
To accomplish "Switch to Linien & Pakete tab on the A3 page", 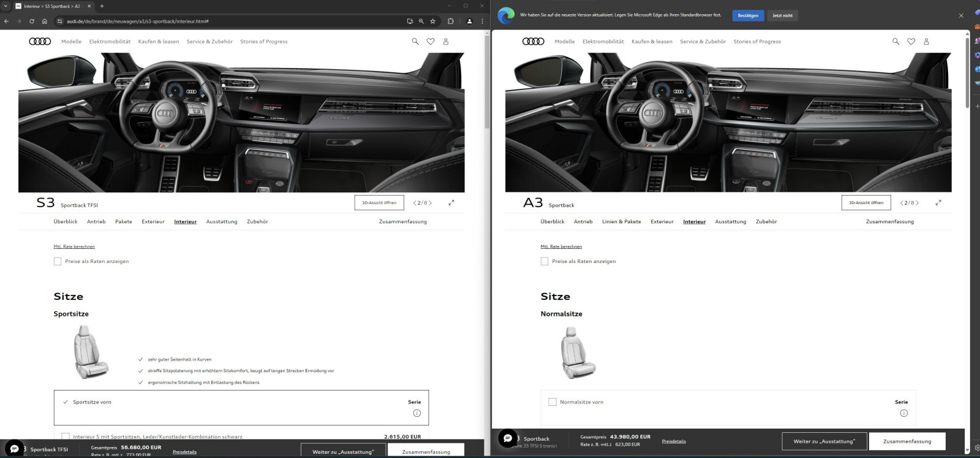I will pos(622,221).
